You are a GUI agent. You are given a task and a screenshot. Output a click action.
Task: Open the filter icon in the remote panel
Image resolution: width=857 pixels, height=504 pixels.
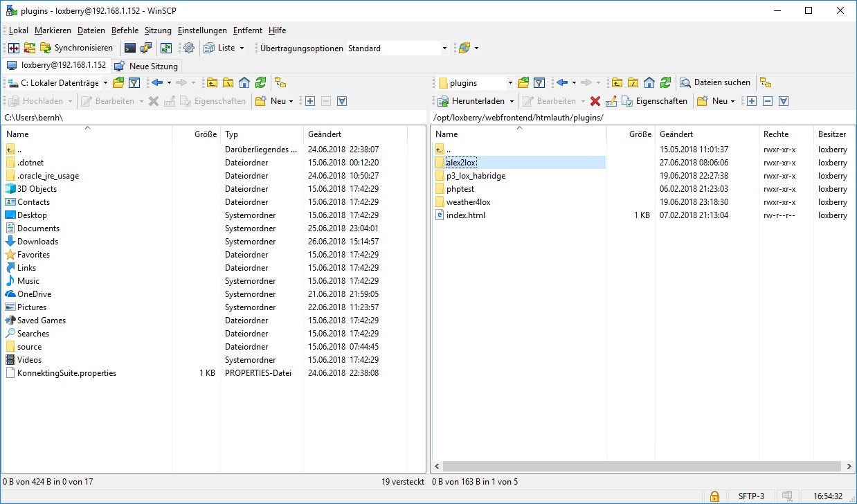click(539, 82)
